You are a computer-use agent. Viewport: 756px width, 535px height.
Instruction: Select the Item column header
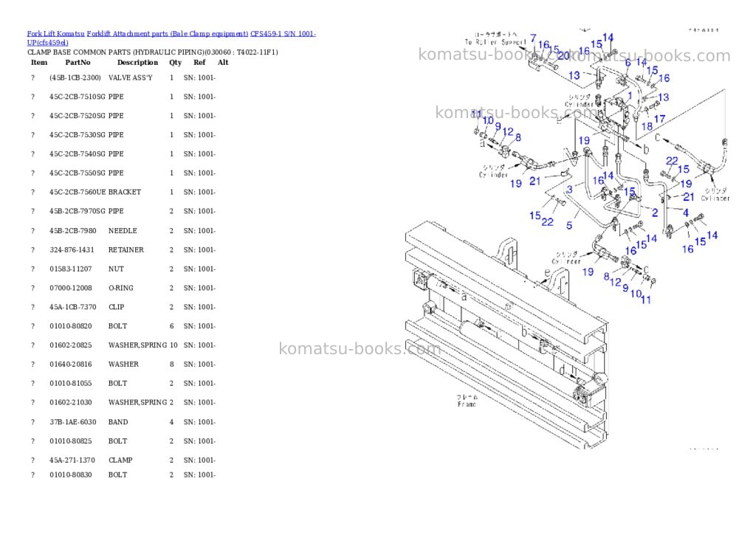pos(39,63)
